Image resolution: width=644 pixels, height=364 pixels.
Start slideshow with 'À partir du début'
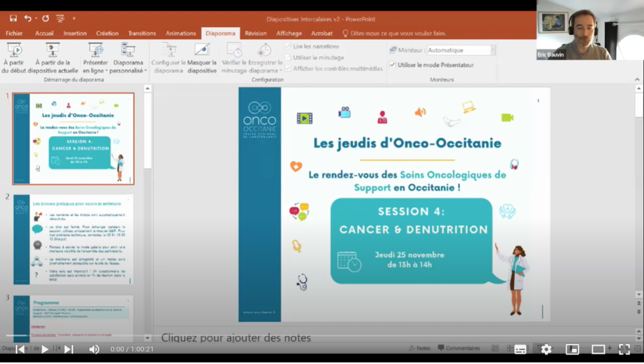(x=14, y=50)
